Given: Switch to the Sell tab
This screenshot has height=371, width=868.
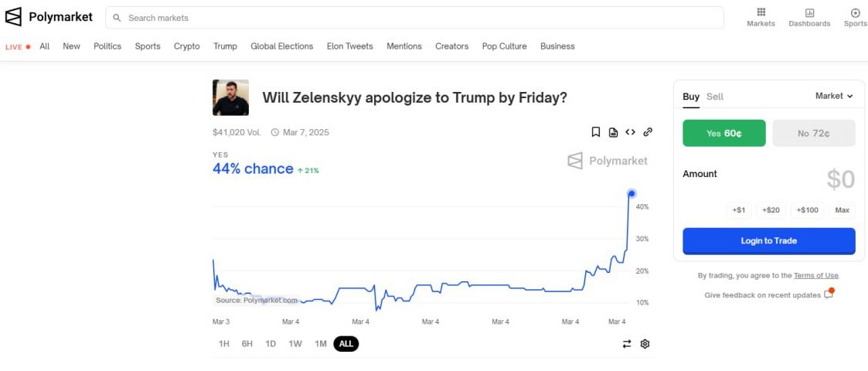Looking at the screenshot, I should click(715, 97).
